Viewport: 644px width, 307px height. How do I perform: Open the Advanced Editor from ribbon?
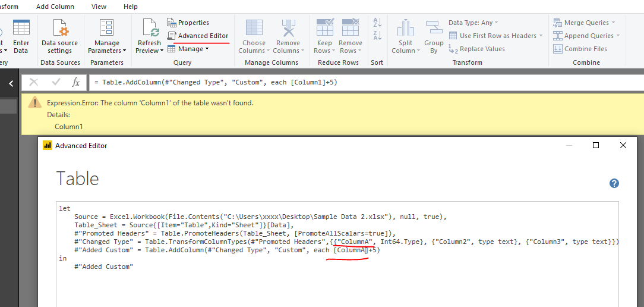click(x=198, y=36)
